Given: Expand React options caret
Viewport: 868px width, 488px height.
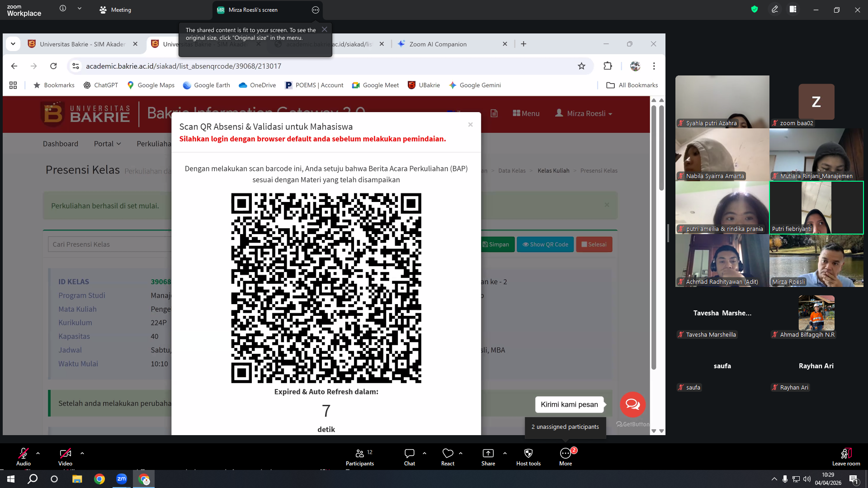Looking at the screenshot, I should 461,453.
